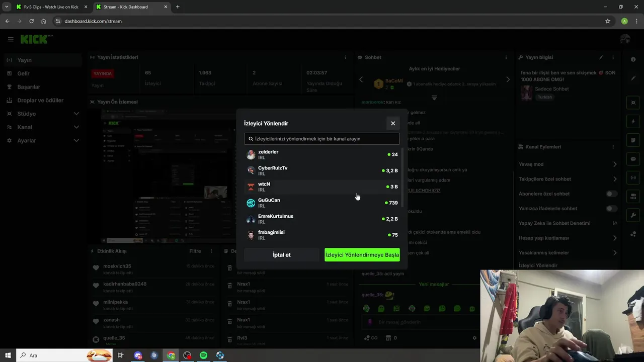Viewport: 644px width, 362px height.
Task: Select the pencil icon in right rail
Action: (x=633, y=78)
